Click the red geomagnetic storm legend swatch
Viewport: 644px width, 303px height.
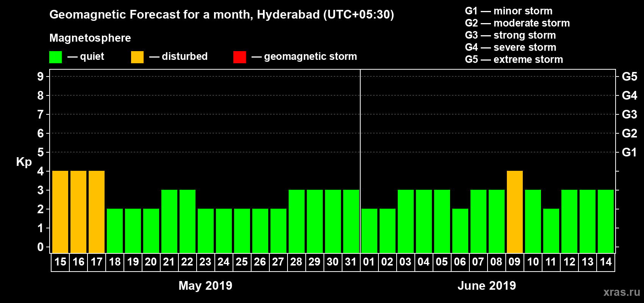click(x=239, y=57)
